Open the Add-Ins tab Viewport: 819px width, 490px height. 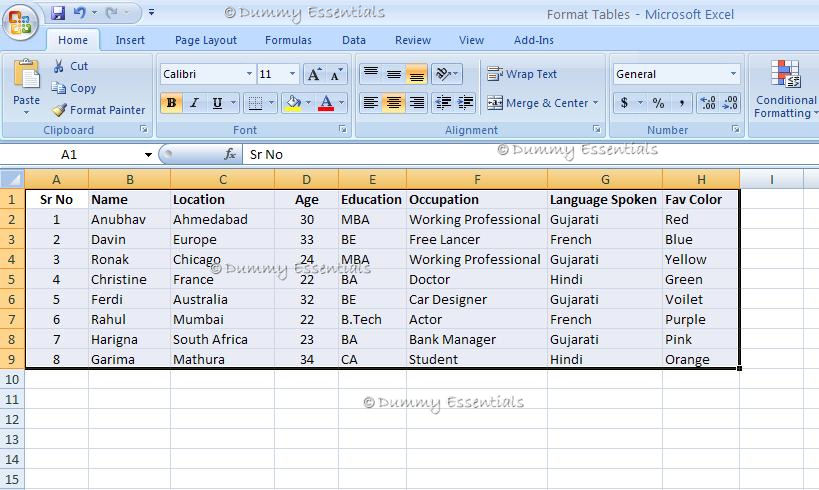(533, 40)
